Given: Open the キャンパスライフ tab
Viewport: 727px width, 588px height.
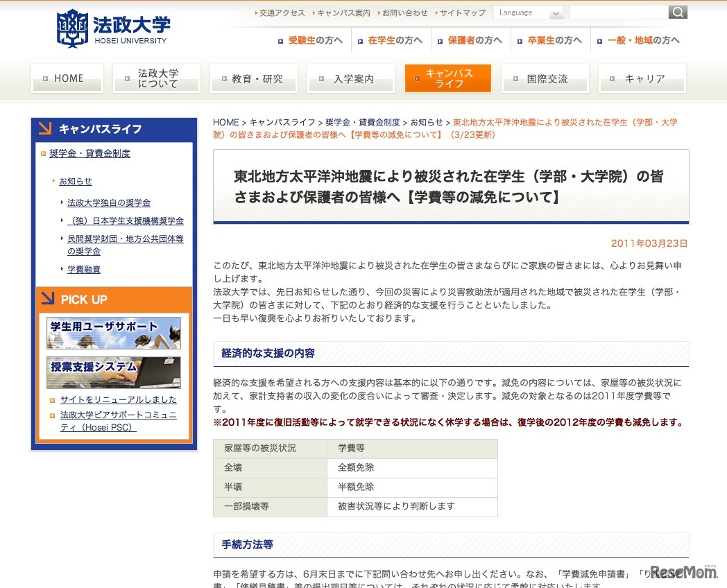Looking at the screenshot, I should (448, 78).
